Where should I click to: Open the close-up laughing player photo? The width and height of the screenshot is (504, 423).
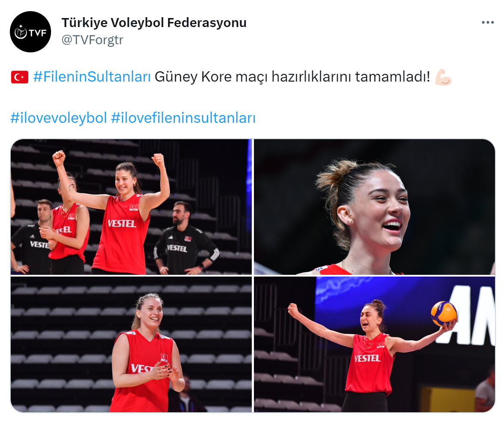click(x=374, y=207)
